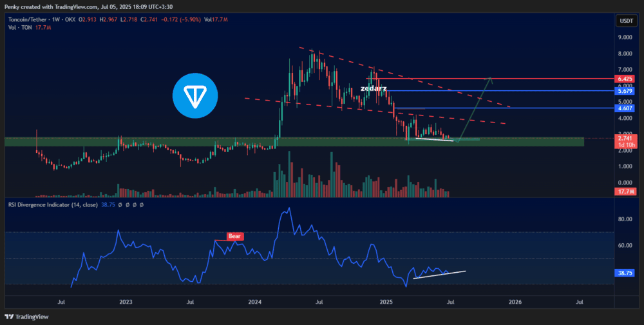Click the 17.7M volume axis label
Viewport: 644px width, 325px height.
tap(624, 192)
